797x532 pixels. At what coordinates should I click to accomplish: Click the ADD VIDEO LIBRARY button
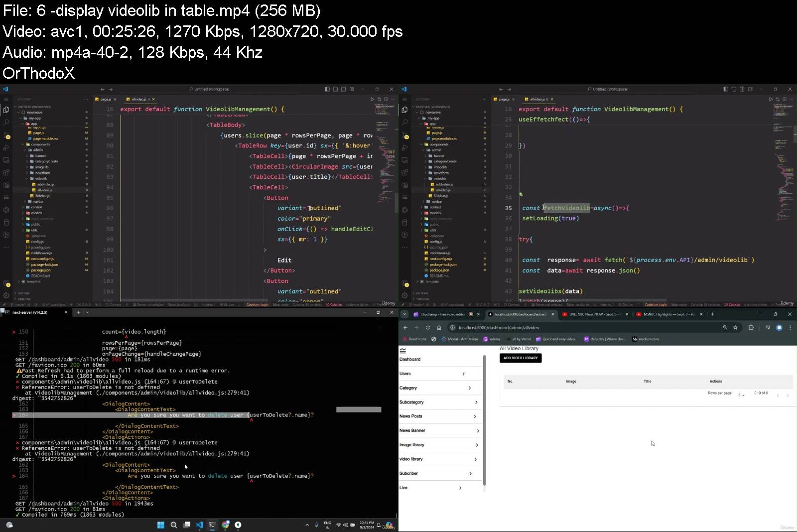[521, 358]
